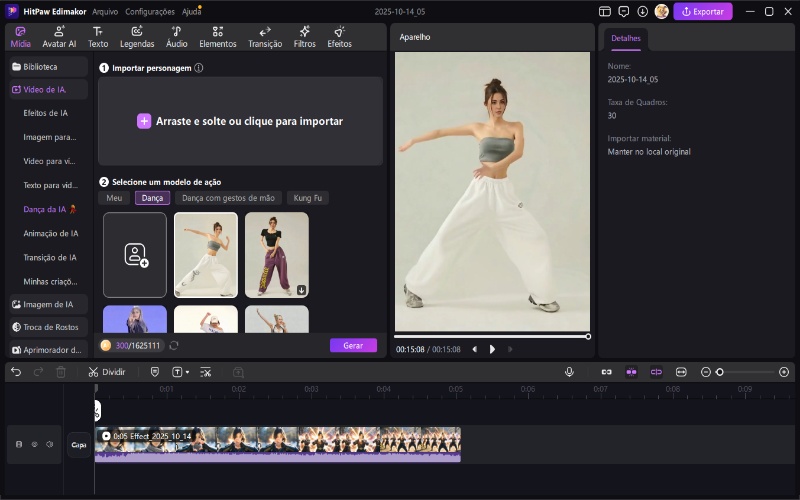Open the Avatar AI panel
The height and width of the screenshot is (500, 800).
click(59, 37)
